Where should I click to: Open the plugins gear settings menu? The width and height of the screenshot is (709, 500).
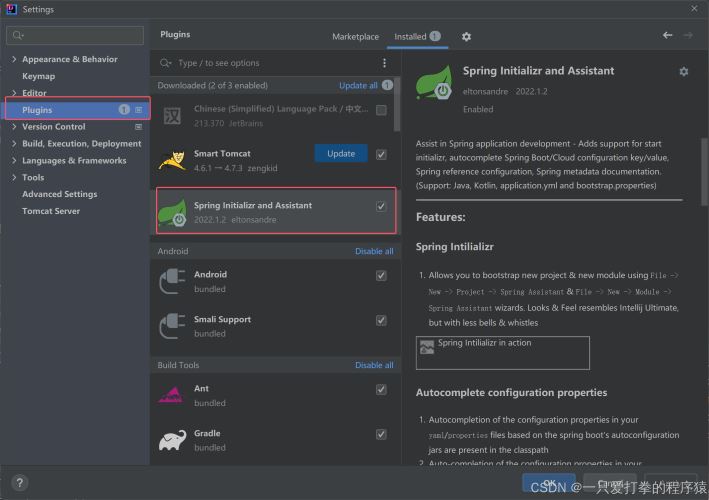point(466,37)
